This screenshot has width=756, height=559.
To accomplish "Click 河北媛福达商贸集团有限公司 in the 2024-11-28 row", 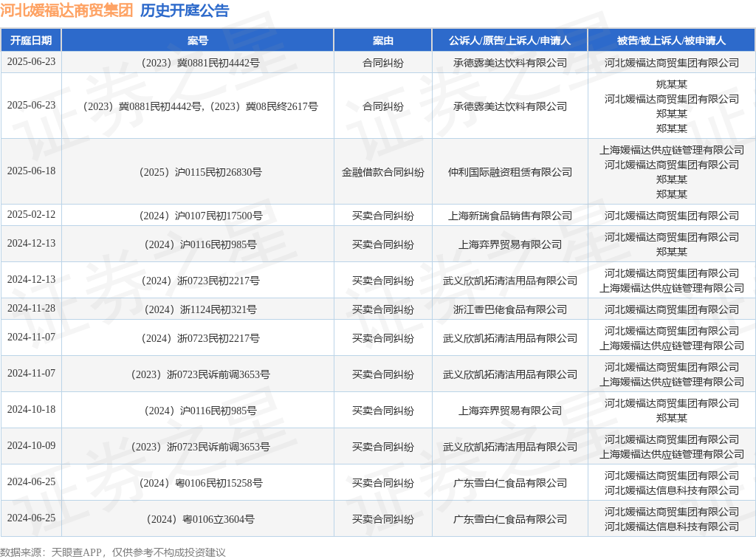I will (x=672, y=309).
